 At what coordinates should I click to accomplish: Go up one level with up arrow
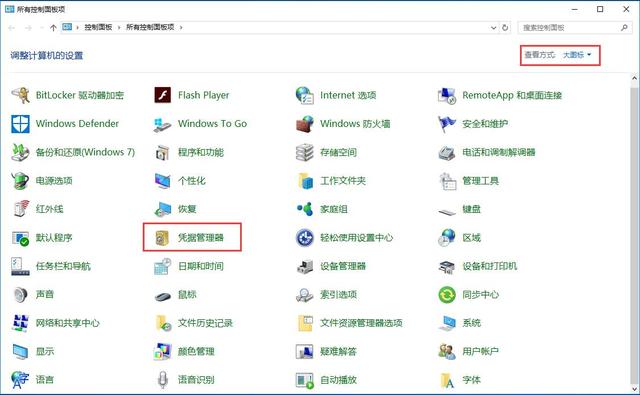(x=53, y=28)
